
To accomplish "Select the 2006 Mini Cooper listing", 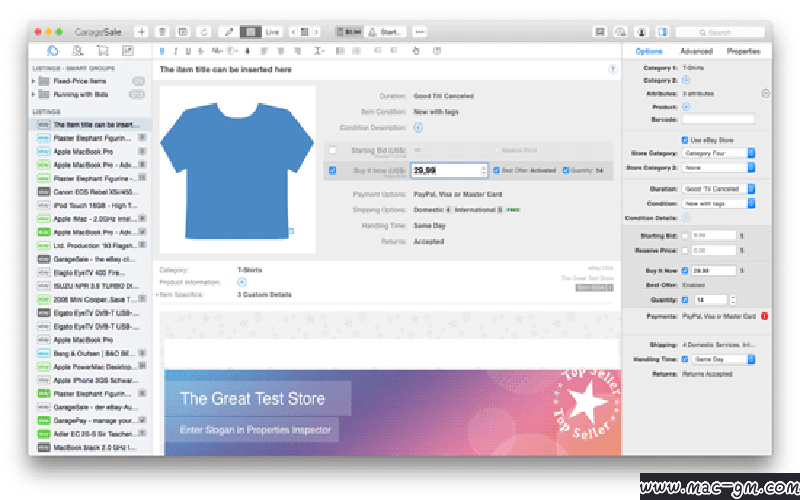I will tap(92, 299).
